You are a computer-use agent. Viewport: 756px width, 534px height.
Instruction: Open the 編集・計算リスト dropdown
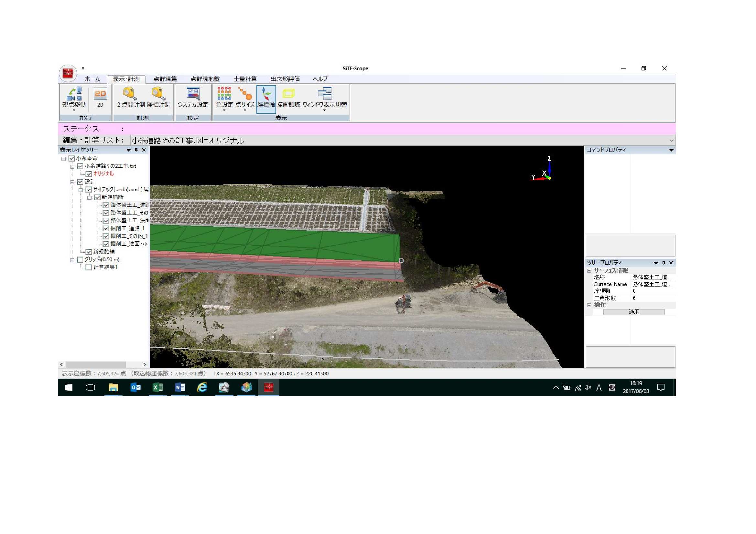point(671,141)
